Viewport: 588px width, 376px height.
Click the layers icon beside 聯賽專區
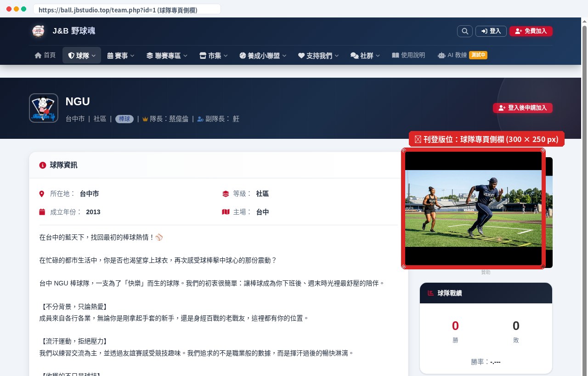click(150, 56)
